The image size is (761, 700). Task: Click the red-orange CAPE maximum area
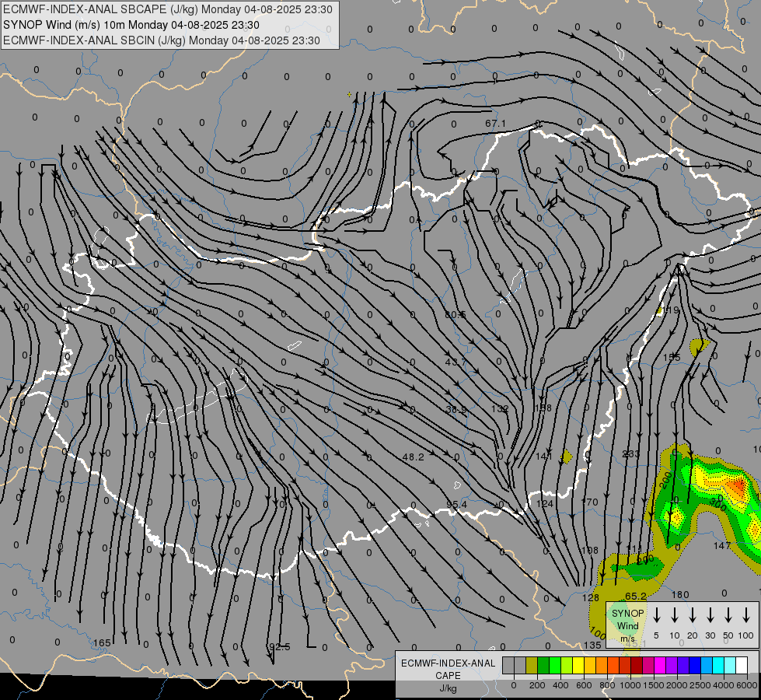pyautogui.click(x=738, y=486)
